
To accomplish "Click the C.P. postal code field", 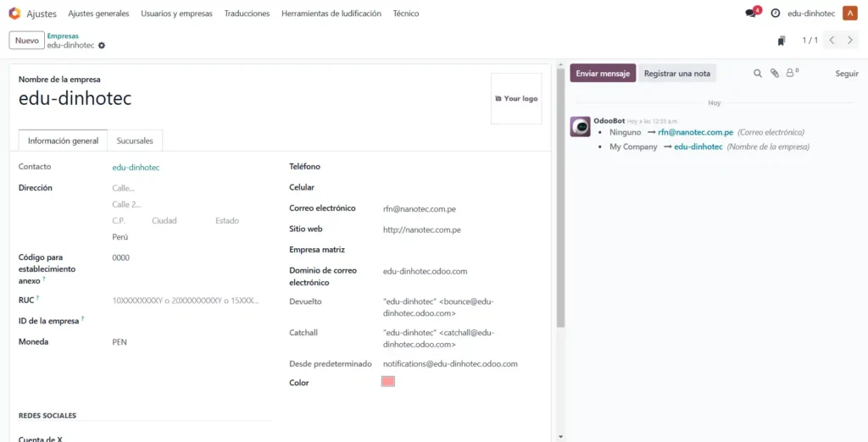I will (x=130, y=221).
